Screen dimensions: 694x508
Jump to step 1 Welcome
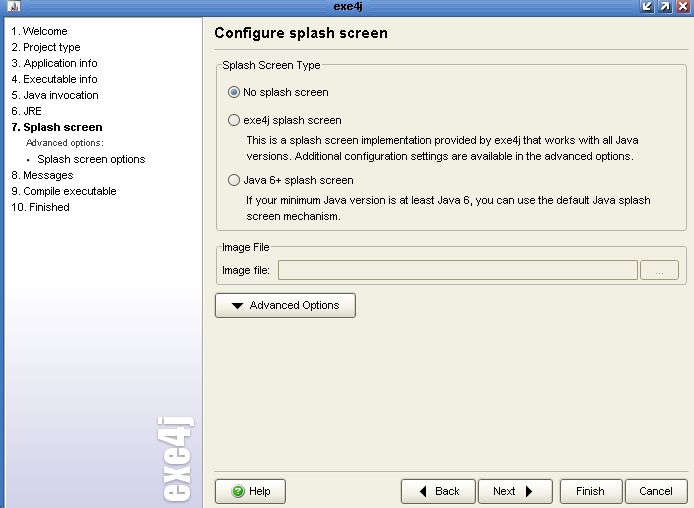coord(39,31)
